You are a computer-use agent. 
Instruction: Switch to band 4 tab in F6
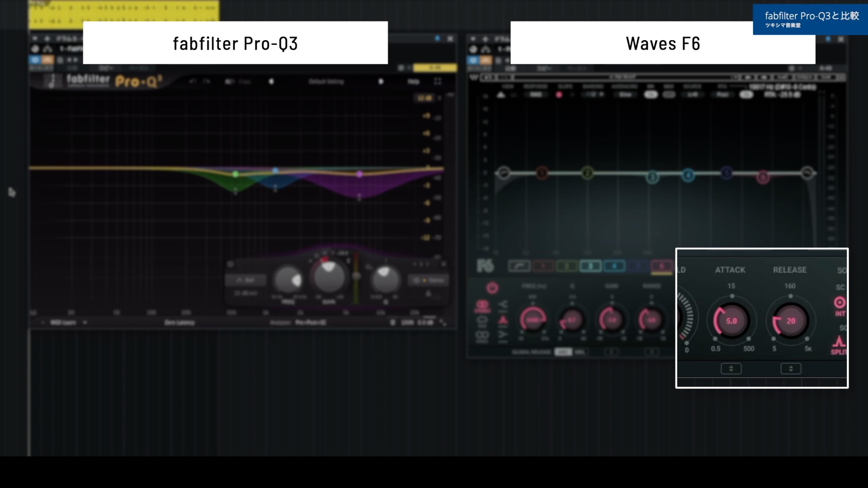[x=615, y=266]
